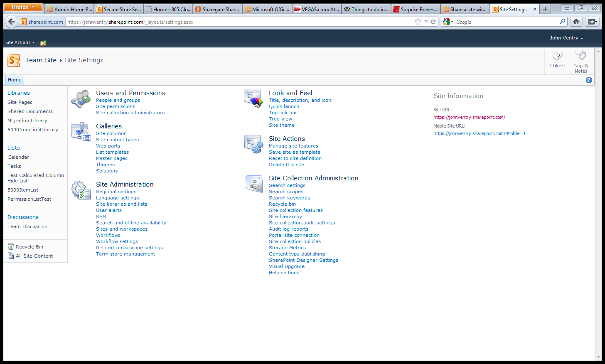Open Title, description, and icon link
Screen dimensions: 605x364
tap(300, 100)
